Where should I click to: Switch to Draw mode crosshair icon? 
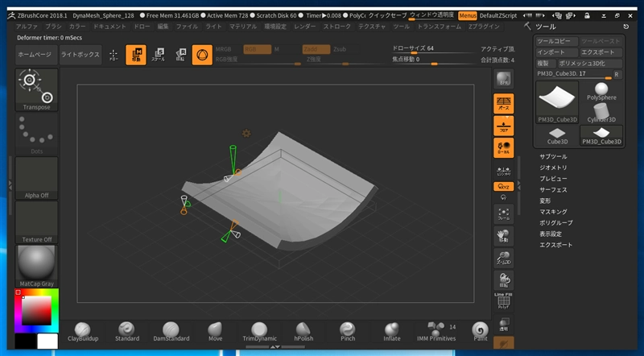(x=114, y=55)
